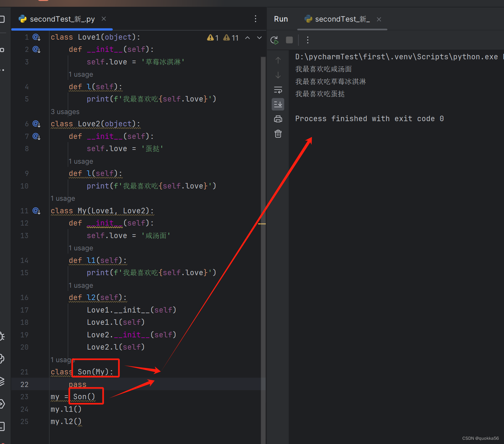This screenshot has height=444, width=504.
Task: Click the Rerun program icon
Action: (x=275, y=40)
